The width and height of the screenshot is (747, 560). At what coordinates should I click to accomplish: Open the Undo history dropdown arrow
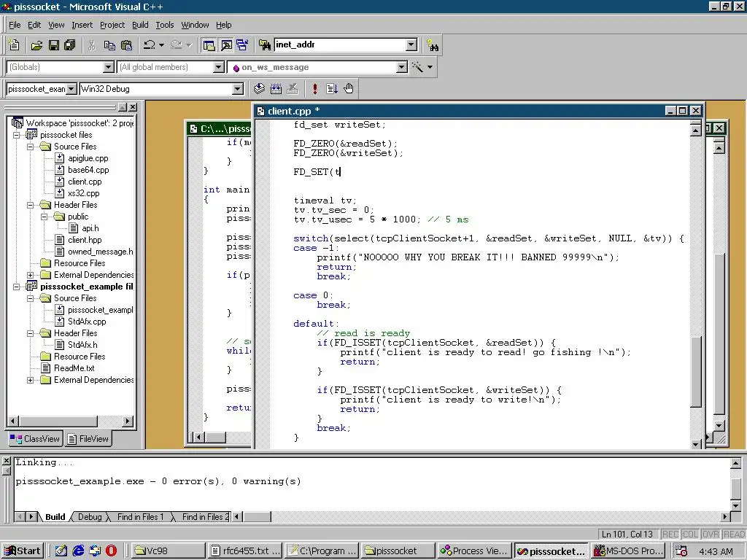[161, 45]
